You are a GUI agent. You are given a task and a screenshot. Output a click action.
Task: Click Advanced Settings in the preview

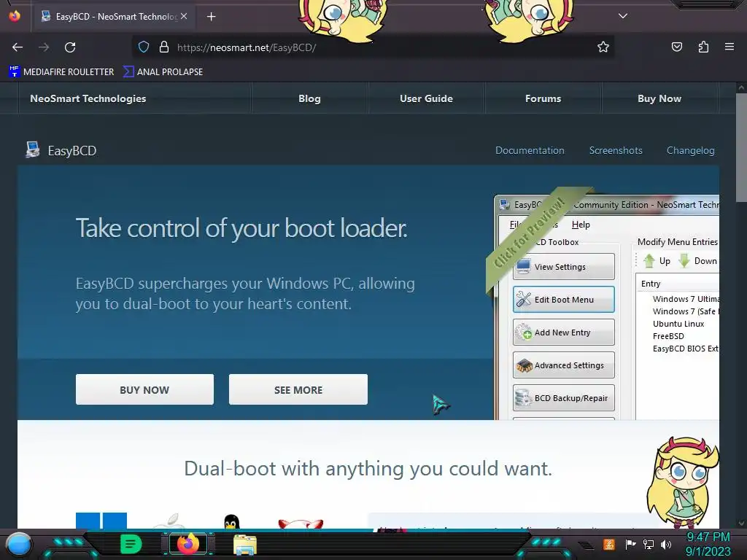click(x=564, y=365)
